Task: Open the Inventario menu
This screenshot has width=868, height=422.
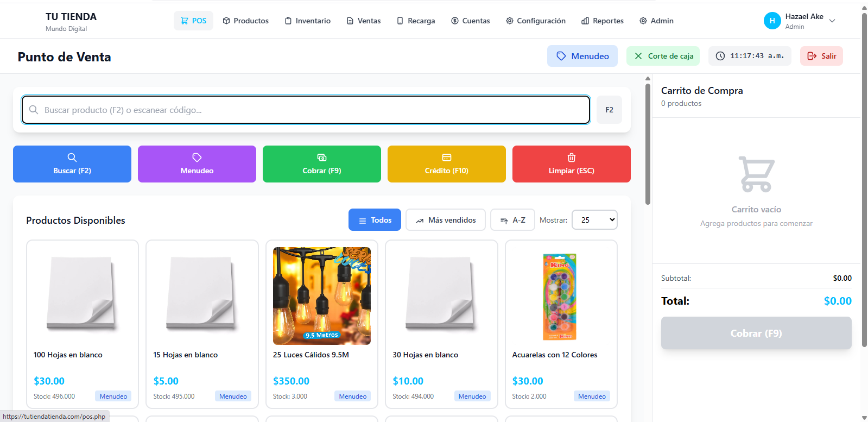Action: click(307, 21)
